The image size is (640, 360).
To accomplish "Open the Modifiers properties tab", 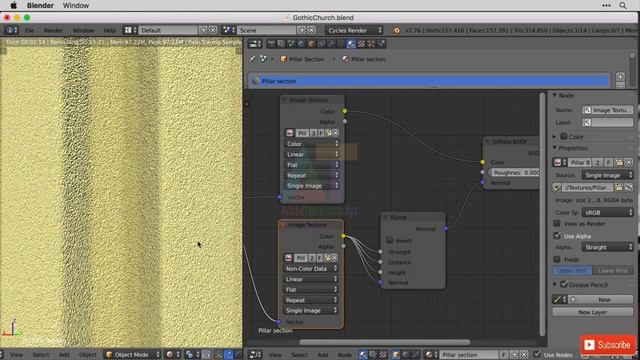I will coord(331,44).
